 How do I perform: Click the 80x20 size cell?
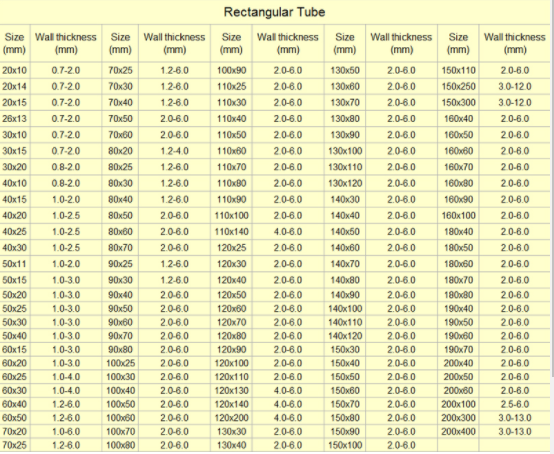coord(120,151)
